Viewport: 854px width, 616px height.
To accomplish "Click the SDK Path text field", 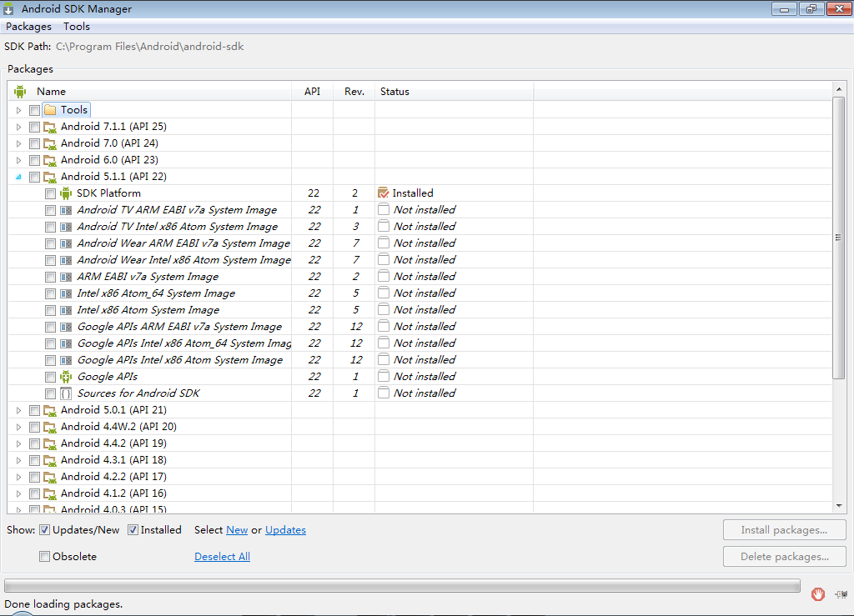I will pos(150,47).
